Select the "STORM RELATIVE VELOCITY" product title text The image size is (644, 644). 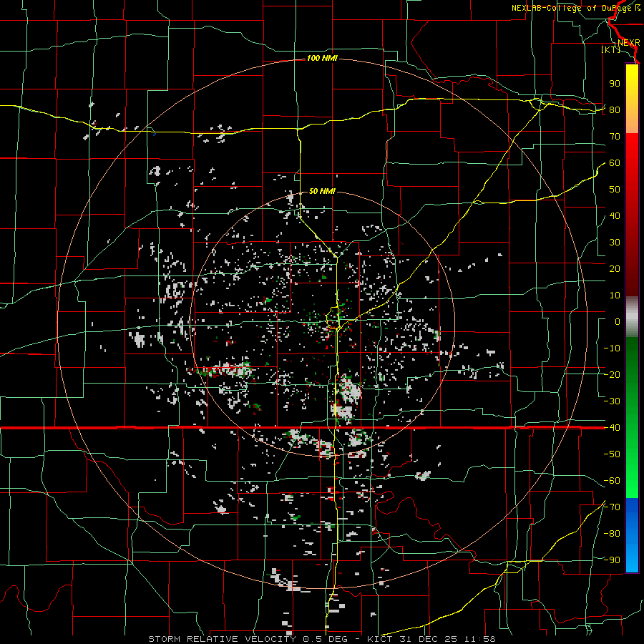coord(222,639)
